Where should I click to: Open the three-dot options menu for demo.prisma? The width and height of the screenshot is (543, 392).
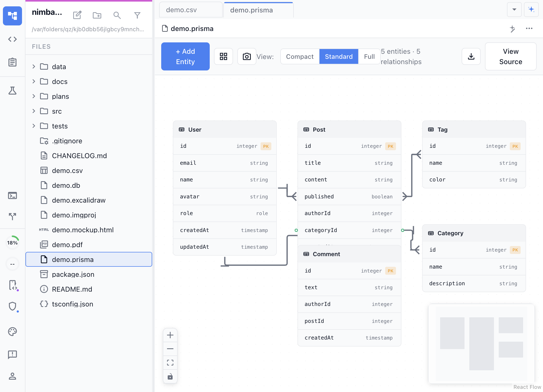(x=529, y=29)
